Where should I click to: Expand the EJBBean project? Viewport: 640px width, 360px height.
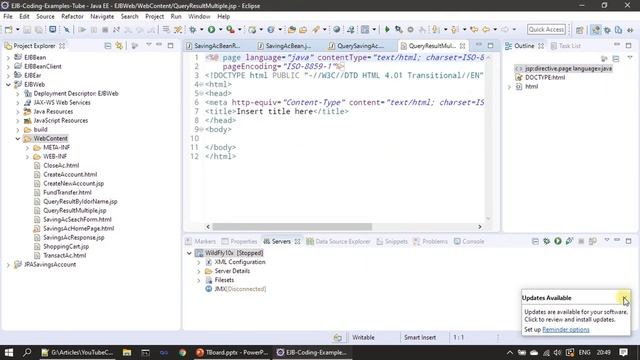[x=8, y=58]
